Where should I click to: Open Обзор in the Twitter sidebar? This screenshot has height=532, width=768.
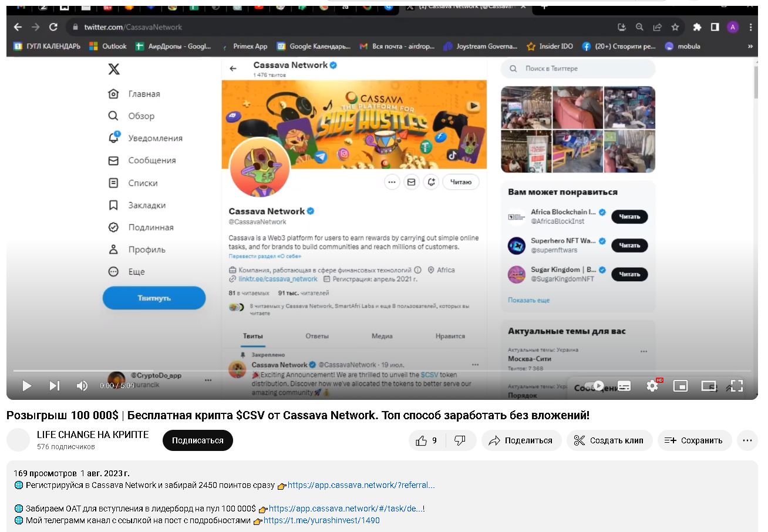pyautogui.click(x=132, y=116)
